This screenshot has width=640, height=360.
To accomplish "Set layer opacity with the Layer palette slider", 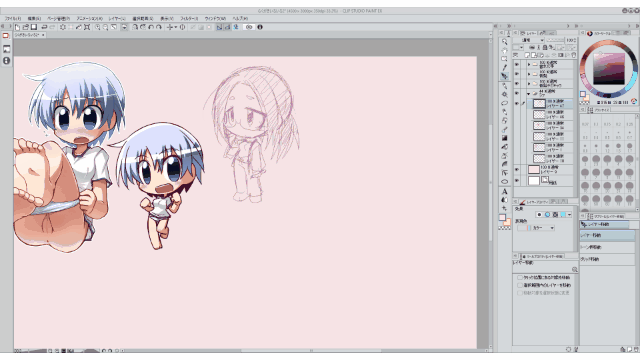I will click(555, 40).
